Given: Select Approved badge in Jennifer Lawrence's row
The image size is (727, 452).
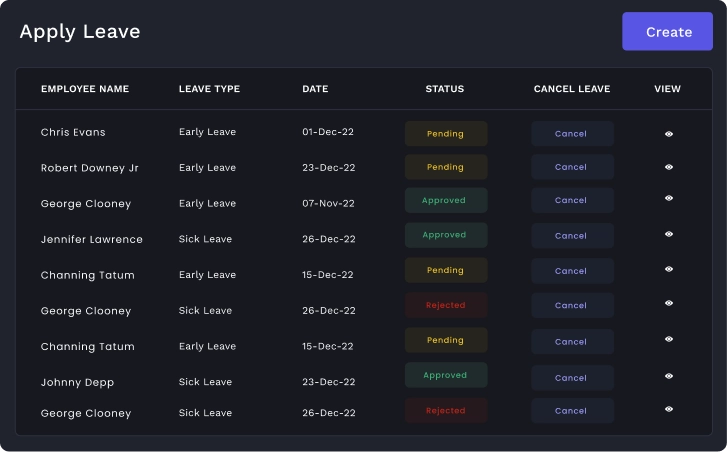Looking at the screenshot, I should point(445,235).
